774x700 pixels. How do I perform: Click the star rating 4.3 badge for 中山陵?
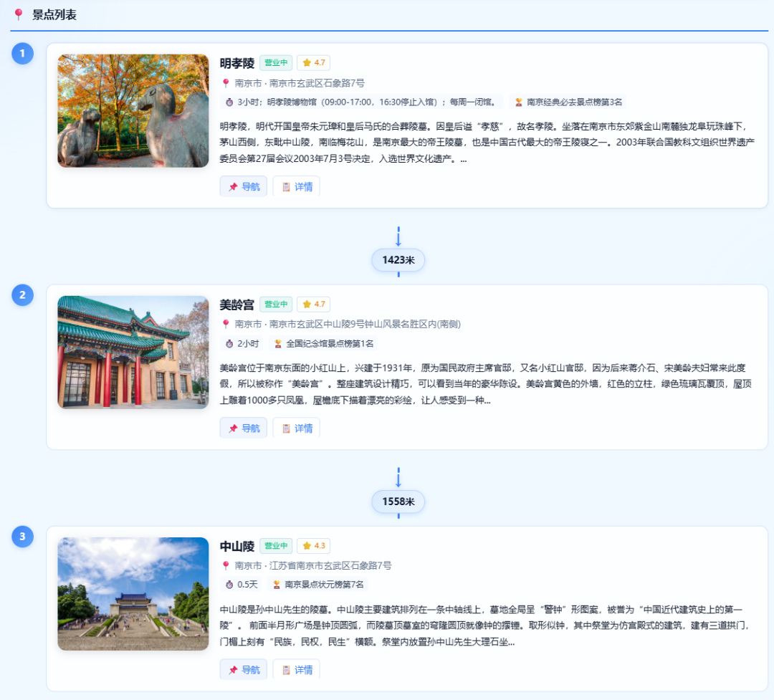click(313, 546)
